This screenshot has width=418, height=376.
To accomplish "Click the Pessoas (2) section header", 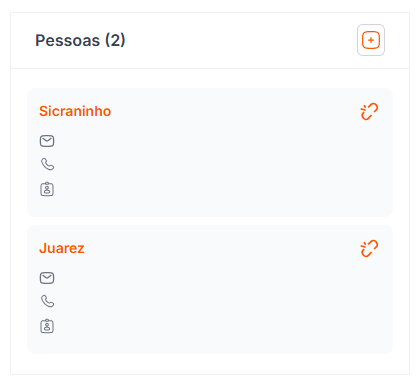I will click(x=80, y=40).
